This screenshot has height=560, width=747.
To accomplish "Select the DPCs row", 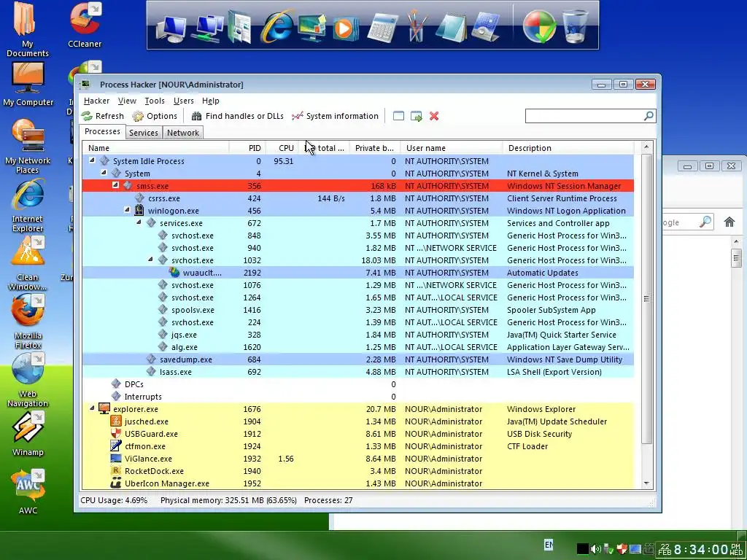I will (x=357, y=384).
